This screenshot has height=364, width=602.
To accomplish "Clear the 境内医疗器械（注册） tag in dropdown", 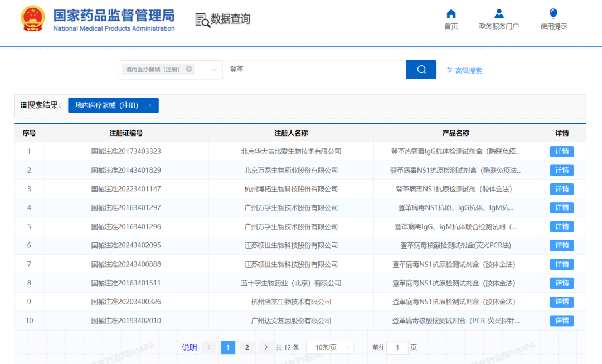I will point(189,69).
